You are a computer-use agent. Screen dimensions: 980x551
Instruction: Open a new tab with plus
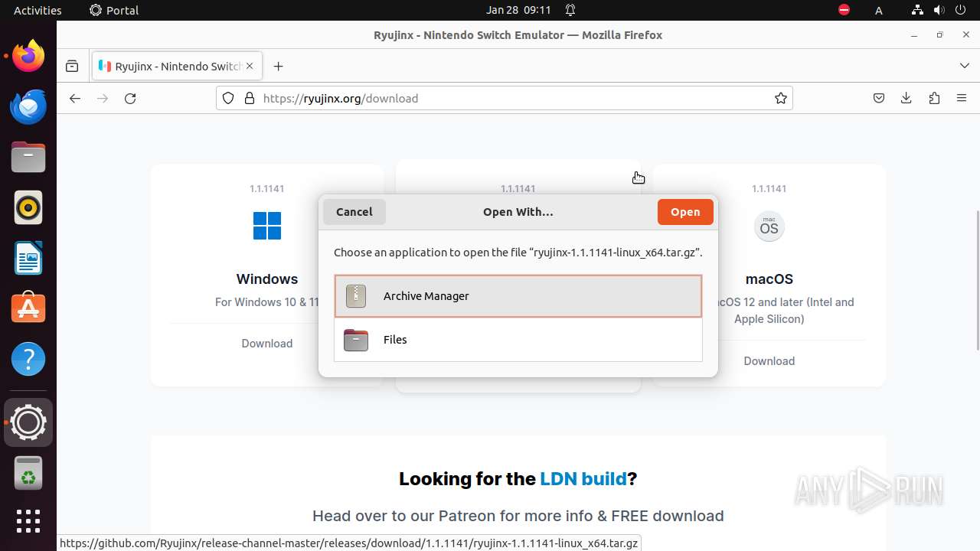(279, 66)
